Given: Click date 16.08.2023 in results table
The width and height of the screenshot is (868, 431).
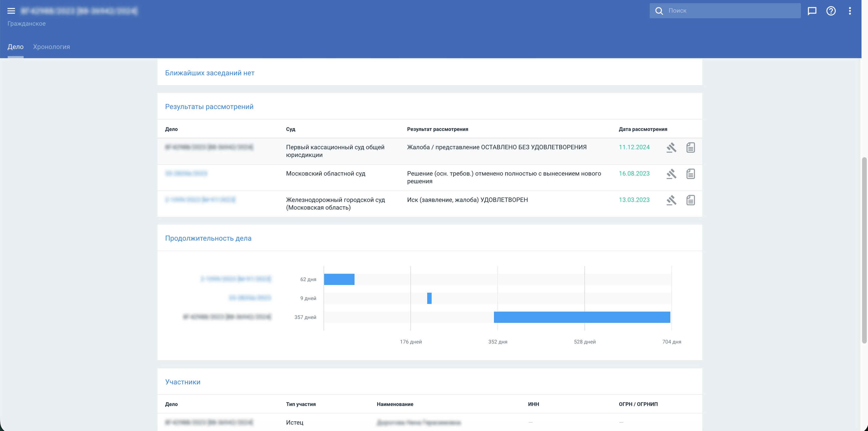Looking at the screenshot, I should point(634,173).
